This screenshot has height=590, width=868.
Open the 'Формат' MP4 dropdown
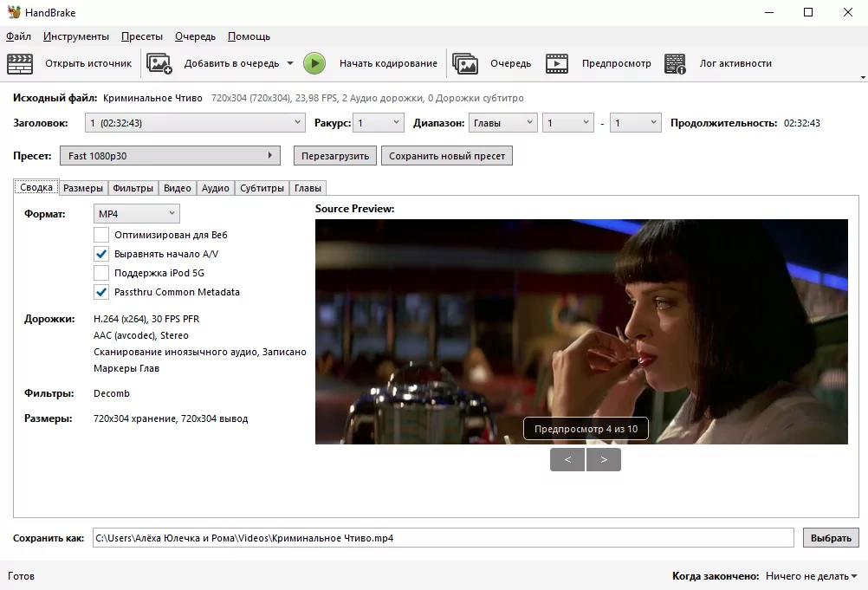[x=137, y=214]
